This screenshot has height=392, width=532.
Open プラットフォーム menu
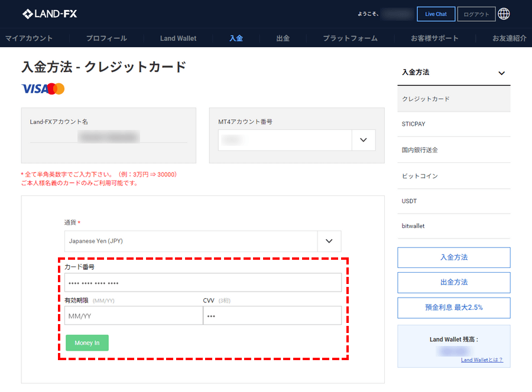tap(350, 38)
